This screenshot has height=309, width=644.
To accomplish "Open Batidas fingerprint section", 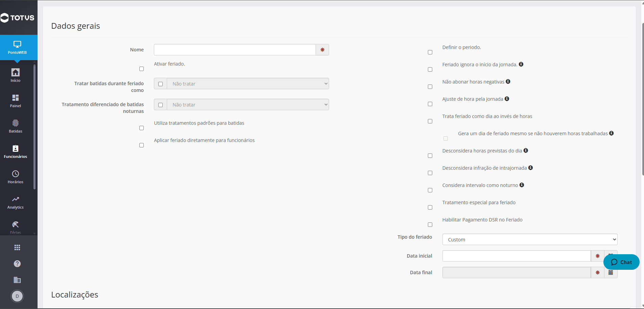I will (x=16, y=126).
